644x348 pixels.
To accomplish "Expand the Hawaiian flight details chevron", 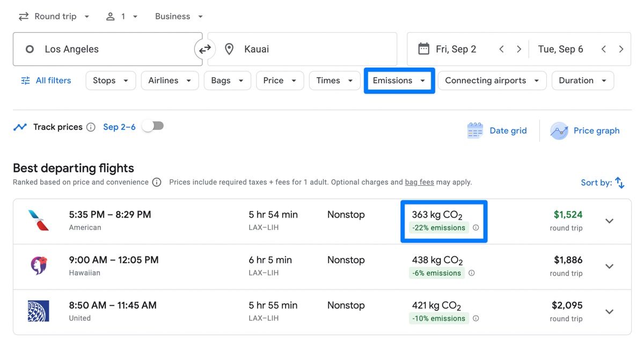I will click(609, 266).
